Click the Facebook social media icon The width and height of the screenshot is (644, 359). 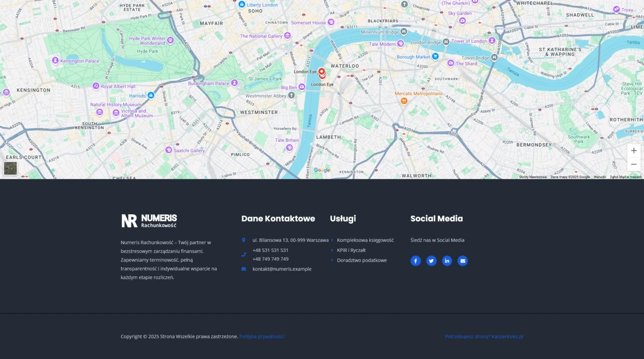tap(416, 261)
